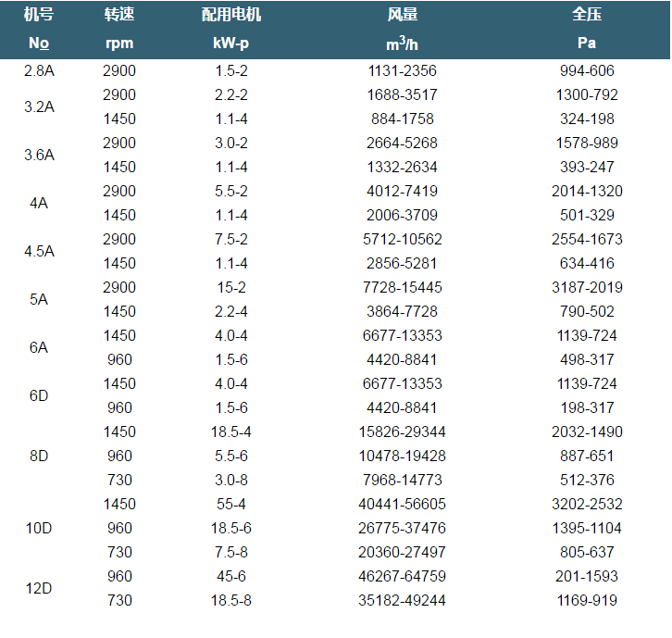This screenshot has width=672, height=638.
Task: Click the 机号 column header
Action: [x=38, y=16]
